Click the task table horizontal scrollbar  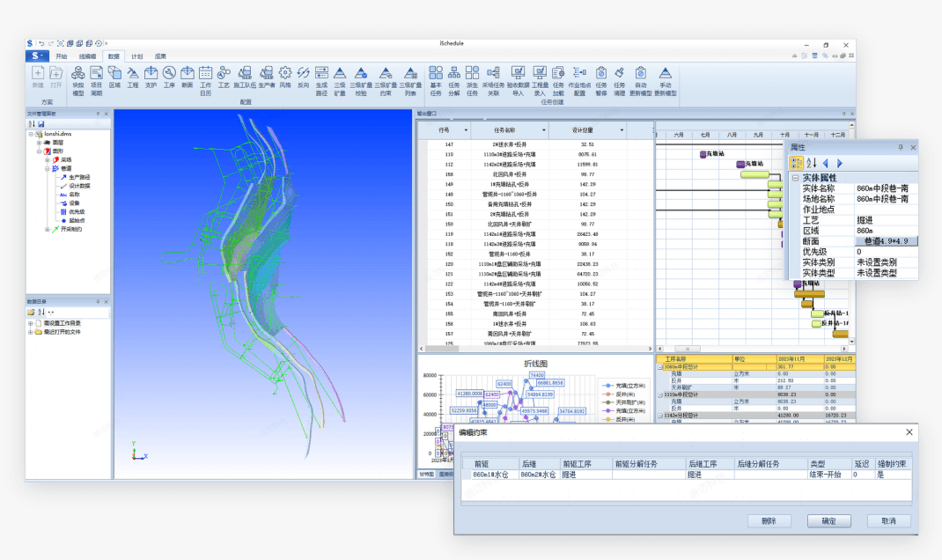[x=534, y=349]
